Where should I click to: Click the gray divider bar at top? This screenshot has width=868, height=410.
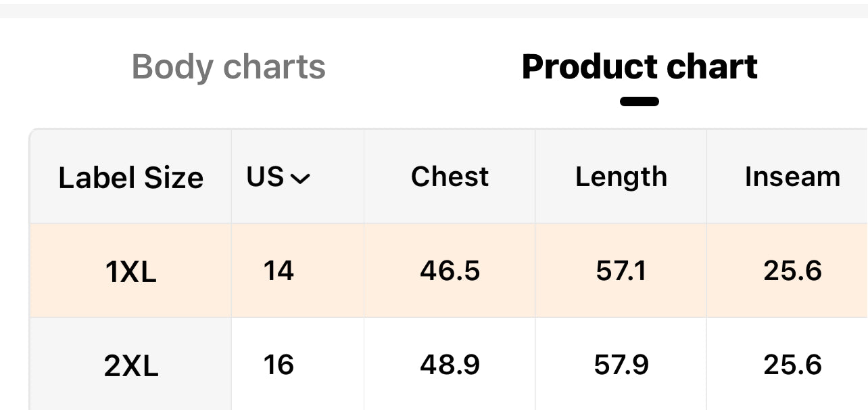[434, 10]
